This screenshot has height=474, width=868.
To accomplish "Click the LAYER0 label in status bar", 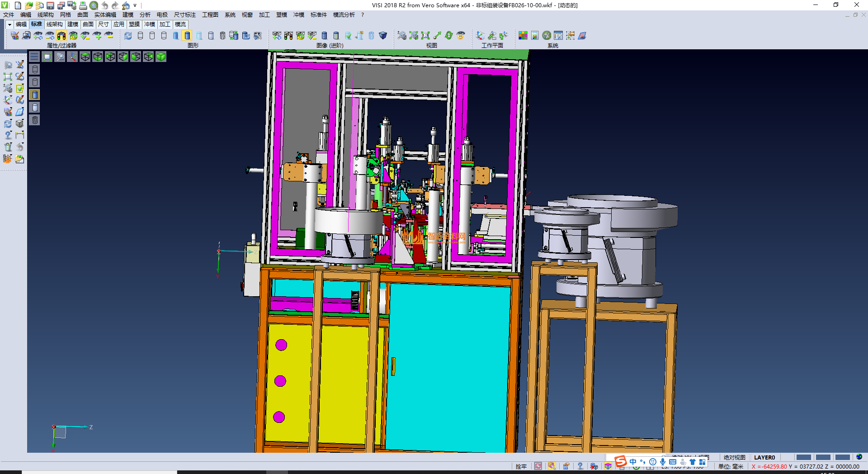I will pos(764,457).
